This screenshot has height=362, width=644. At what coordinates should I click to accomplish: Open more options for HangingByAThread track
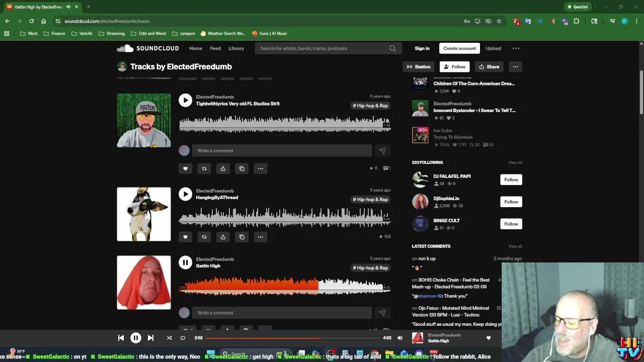(x=261, y=237)
